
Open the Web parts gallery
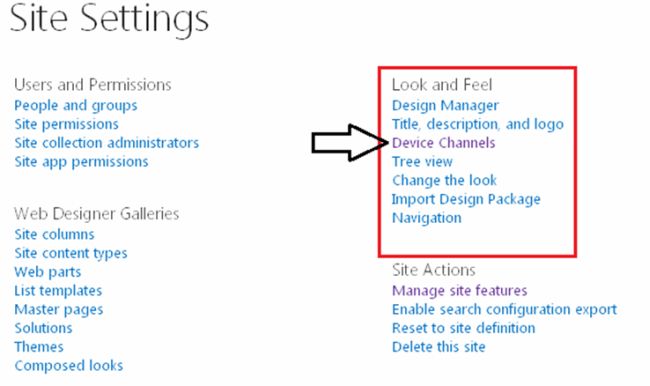click(48, 272)
